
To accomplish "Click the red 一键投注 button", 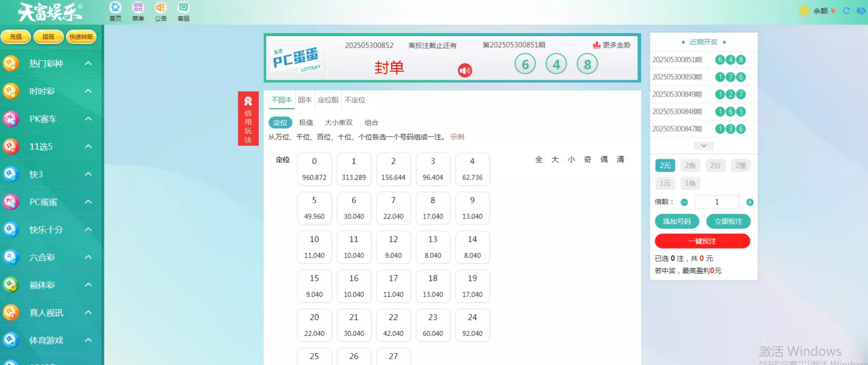I will point(702,241).
